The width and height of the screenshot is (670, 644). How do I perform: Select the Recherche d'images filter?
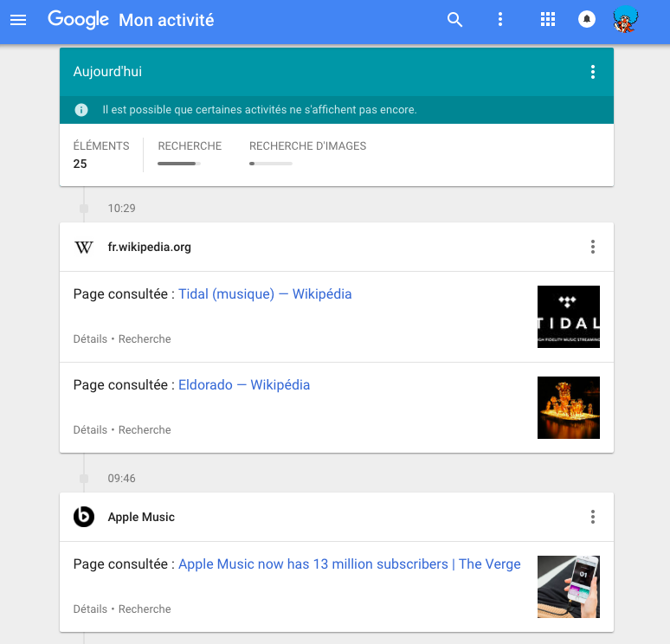pyautogui.click(x=307, y=151)
